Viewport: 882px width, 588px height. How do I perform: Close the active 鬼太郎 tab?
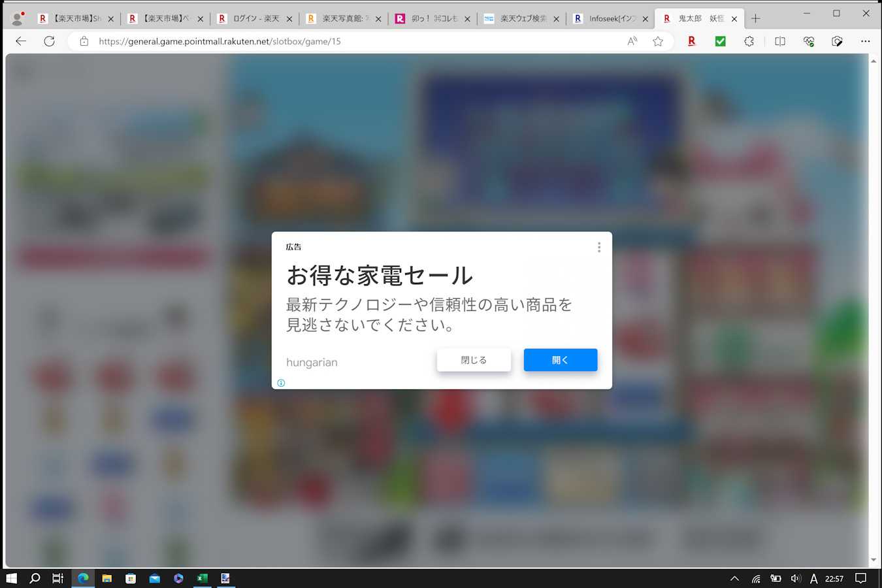(734, 19)
